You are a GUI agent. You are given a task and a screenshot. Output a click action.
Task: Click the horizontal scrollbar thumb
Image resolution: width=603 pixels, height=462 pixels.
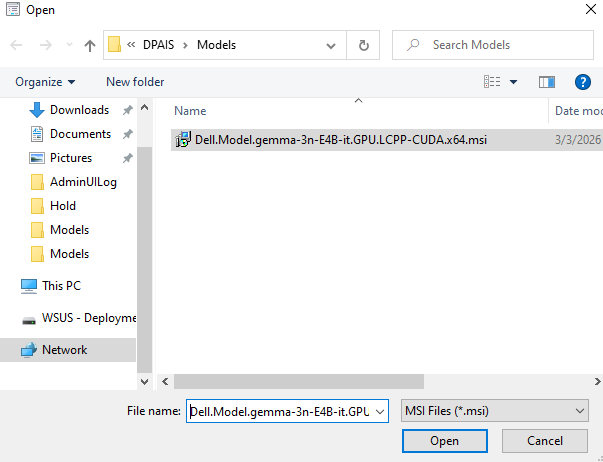[x=299, y=382]
